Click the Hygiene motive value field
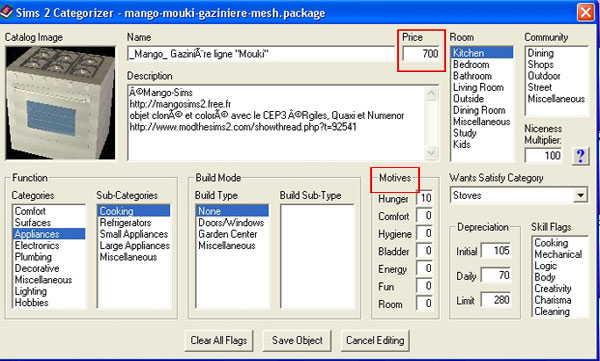 click(425, 234)
